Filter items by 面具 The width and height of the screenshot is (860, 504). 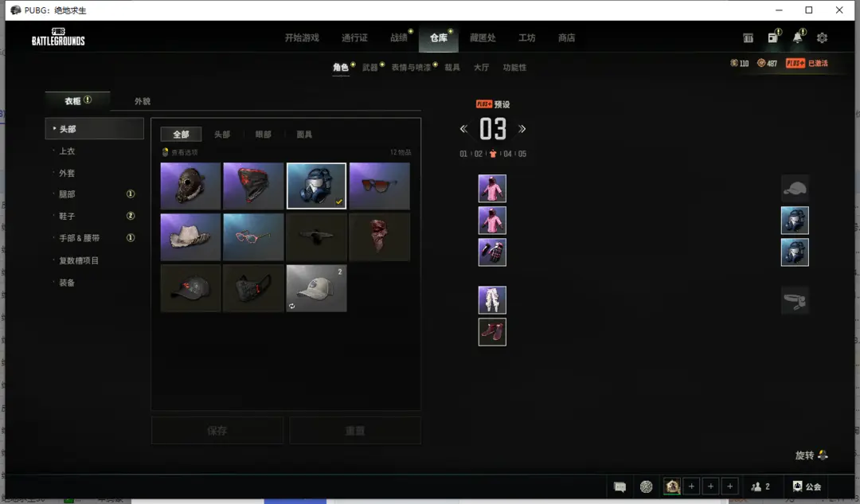pos(304,135)
